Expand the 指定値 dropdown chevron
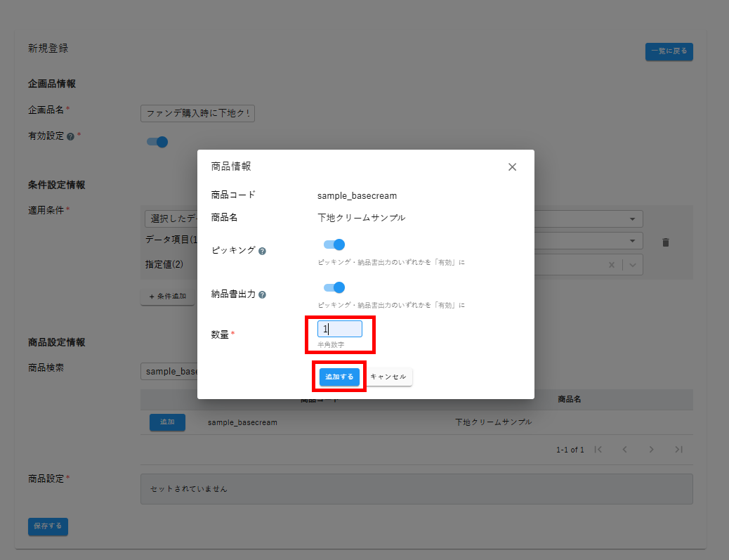This screenshot has width=729, height=560. [633, 265]
